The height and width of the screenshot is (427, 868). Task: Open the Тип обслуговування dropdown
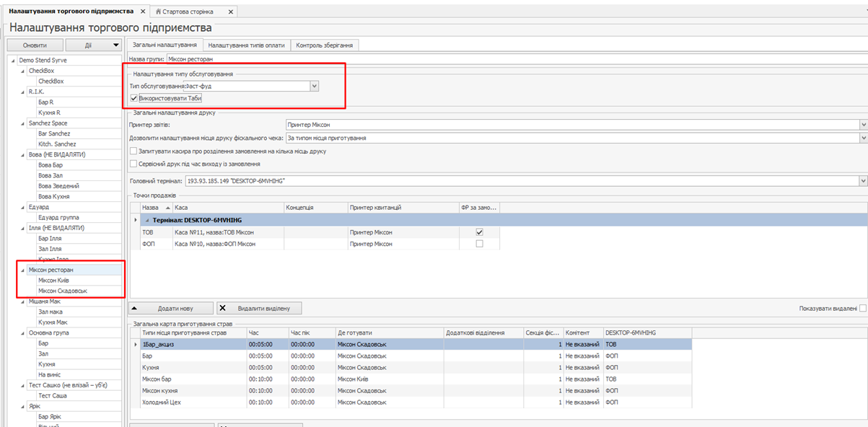tap(314, 86)
